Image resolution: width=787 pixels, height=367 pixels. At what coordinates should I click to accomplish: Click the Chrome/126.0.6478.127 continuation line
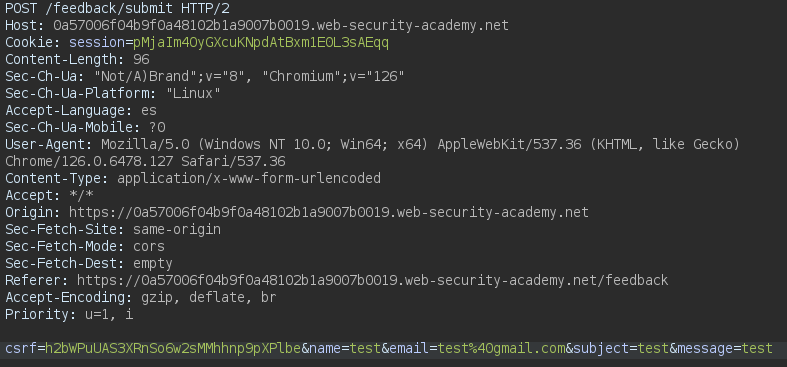coord(145,161)
